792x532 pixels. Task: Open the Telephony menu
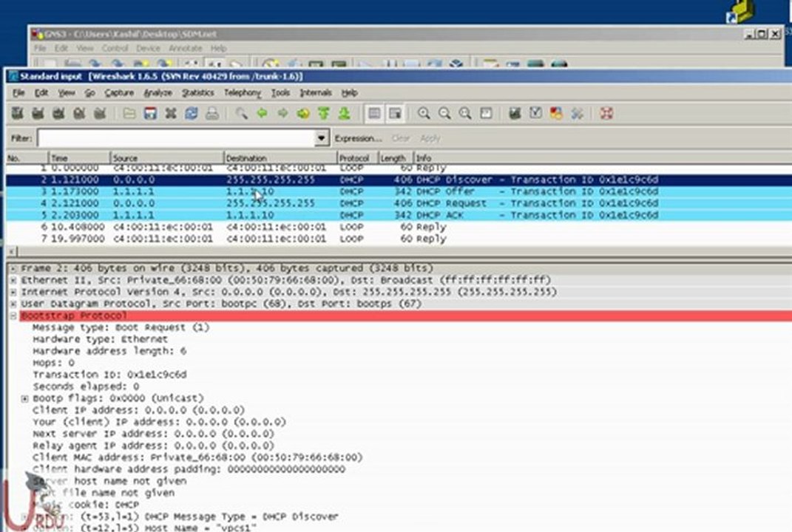[x=243, y=93]
